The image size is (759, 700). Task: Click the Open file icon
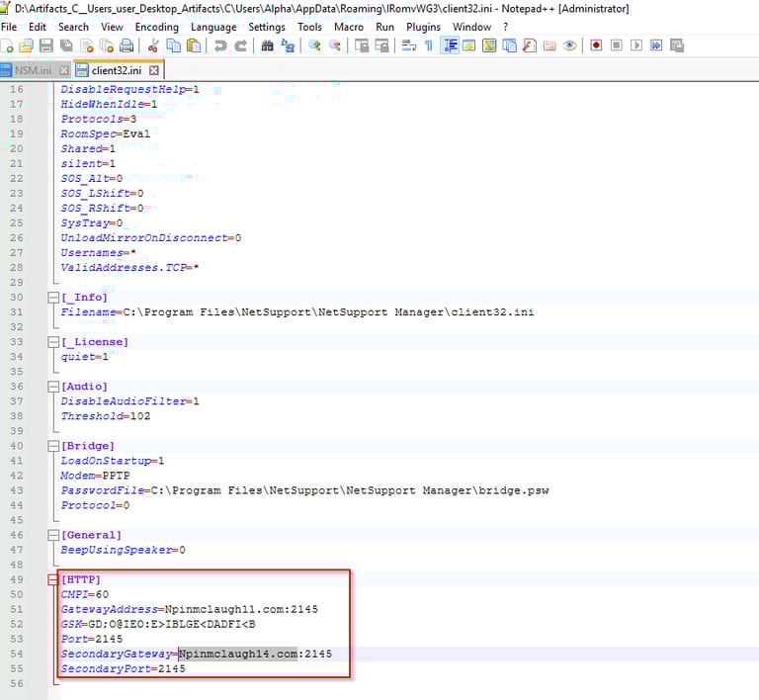(26, 46)
